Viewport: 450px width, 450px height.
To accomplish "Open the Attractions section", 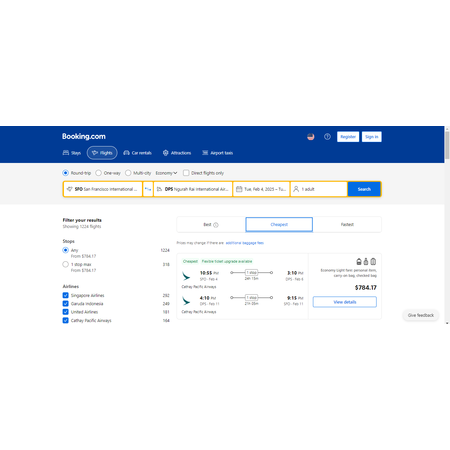I will click(177, 153).
